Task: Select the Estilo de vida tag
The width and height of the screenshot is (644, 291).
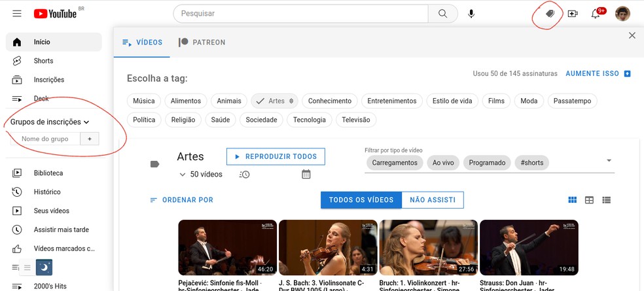Action: coord(452,101)
